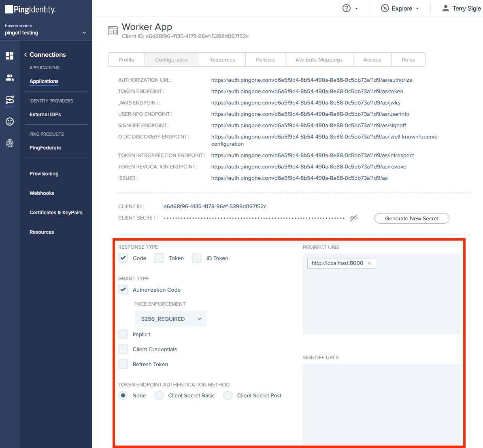Expand the Environments pingctl testing selector
483x448 pixels.
point(46,29)
